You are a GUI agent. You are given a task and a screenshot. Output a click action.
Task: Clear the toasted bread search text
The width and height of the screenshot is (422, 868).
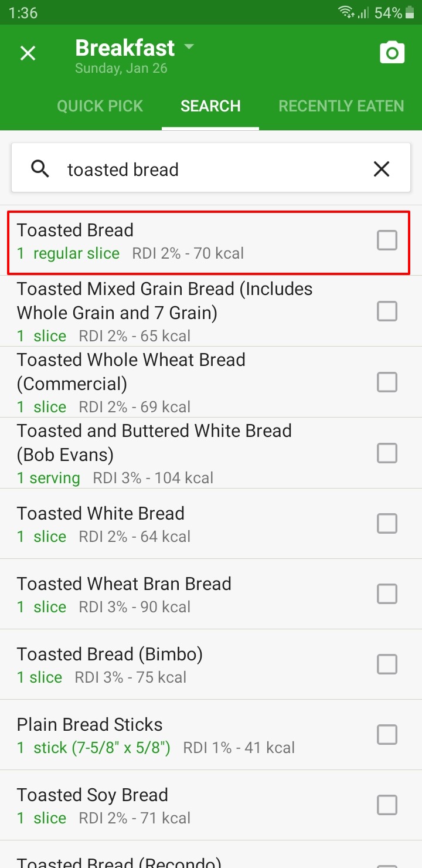[382, 169]
